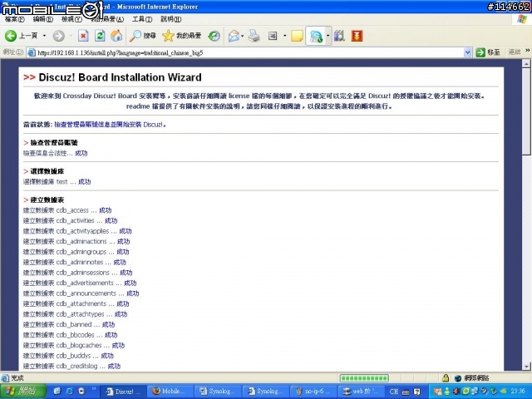This screenshot has width=532, height=399.
Task: Click the 'cdb_attachtypes' table creation line
Action: (x=76, y=314)
